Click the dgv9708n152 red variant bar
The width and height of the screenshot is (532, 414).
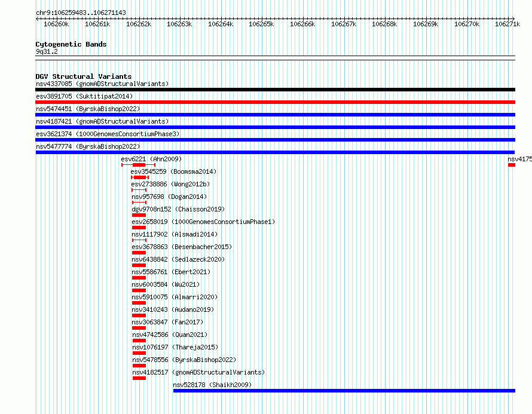(x=139, y=215)
